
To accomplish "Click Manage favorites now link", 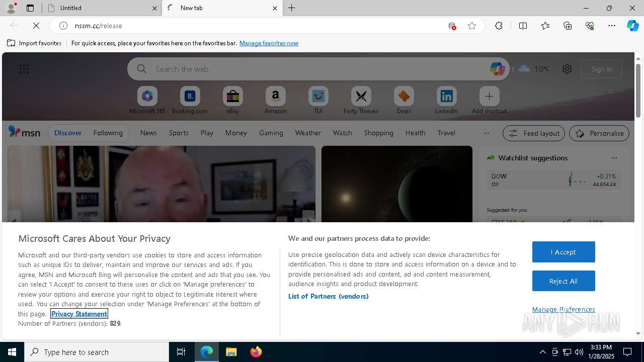I will (x=269, y=43).
